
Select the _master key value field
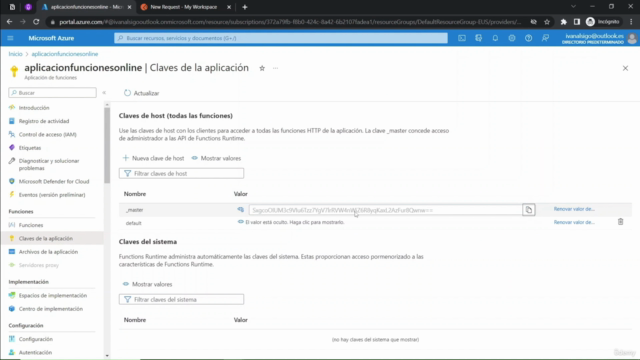(x=385, y=210)
